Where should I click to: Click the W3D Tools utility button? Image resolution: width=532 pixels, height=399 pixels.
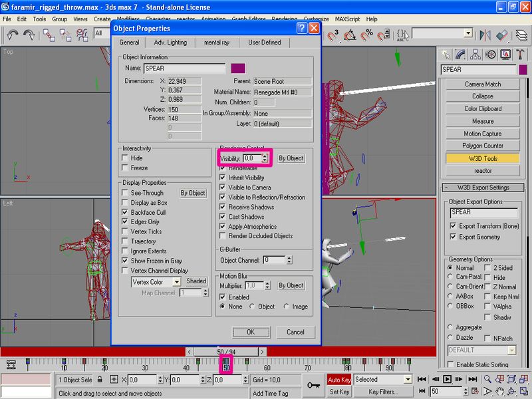pyautogui.click(x=483, y=158)
